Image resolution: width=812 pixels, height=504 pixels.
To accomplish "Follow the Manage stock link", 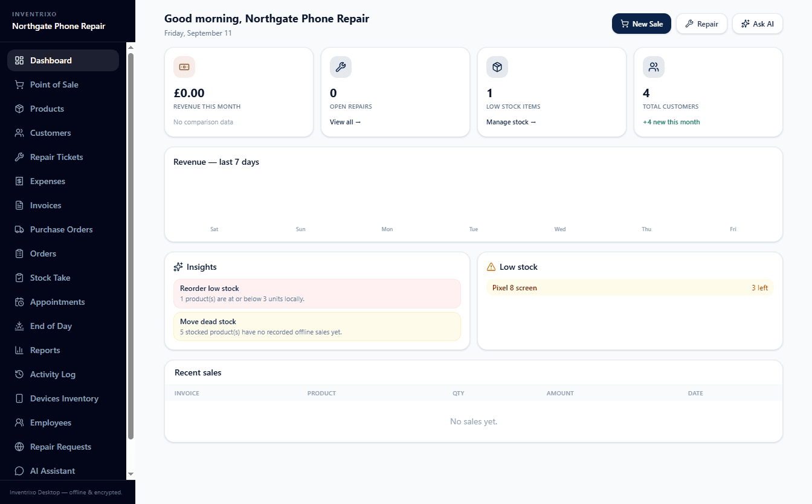I will click(x=511, y=122).
